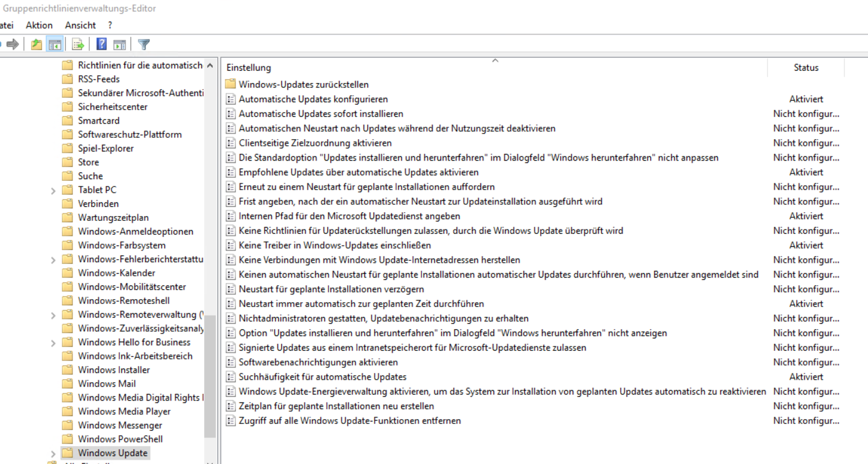This screenshot has width=868, height=464.
Task: Open the ? help menu
Action: (110, 25)
